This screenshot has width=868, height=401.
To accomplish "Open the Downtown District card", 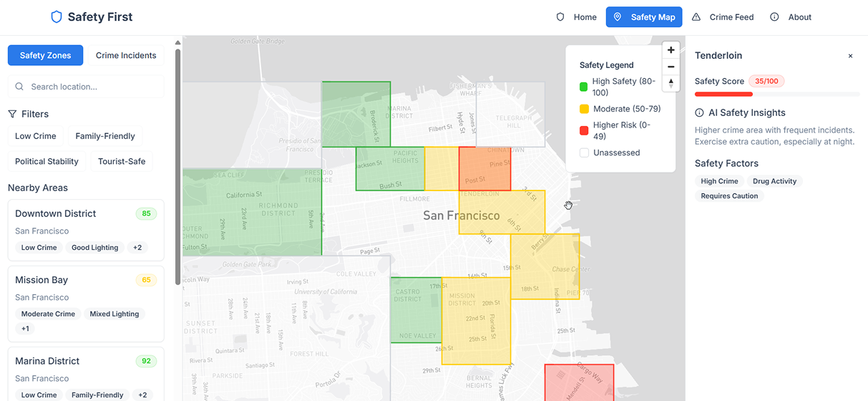I will click(86, 231).
